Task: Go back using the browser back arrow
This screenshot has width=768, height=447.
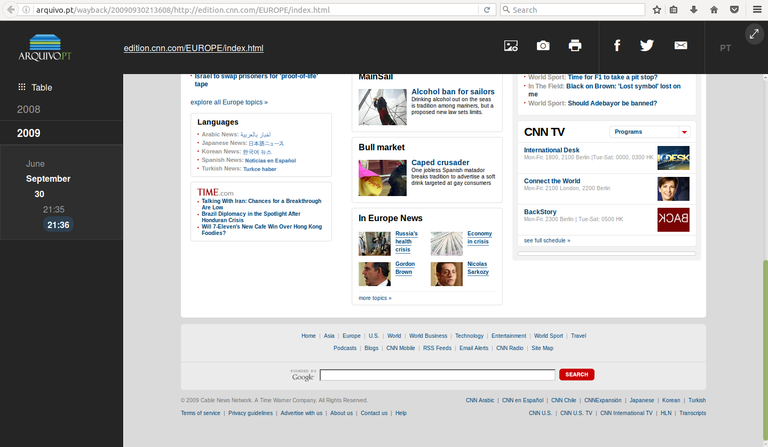Action: pyautogui.click(x=10, y=9)
